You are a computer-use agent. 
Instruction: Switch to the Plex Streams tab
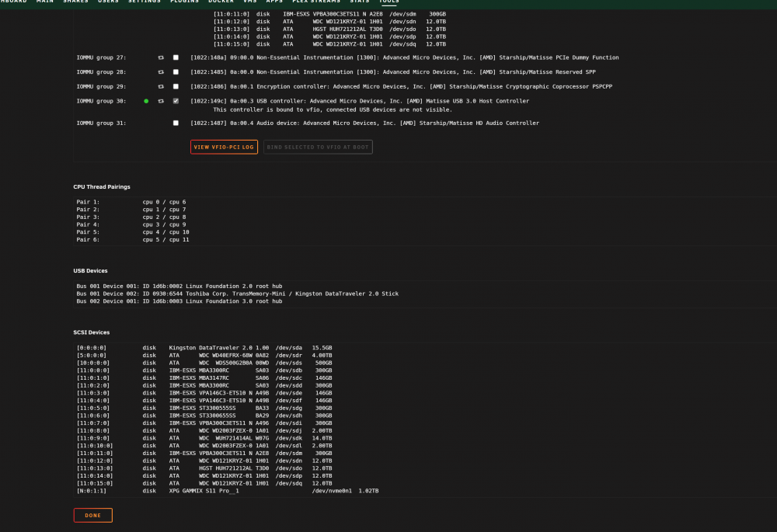(x=316, y=2)
